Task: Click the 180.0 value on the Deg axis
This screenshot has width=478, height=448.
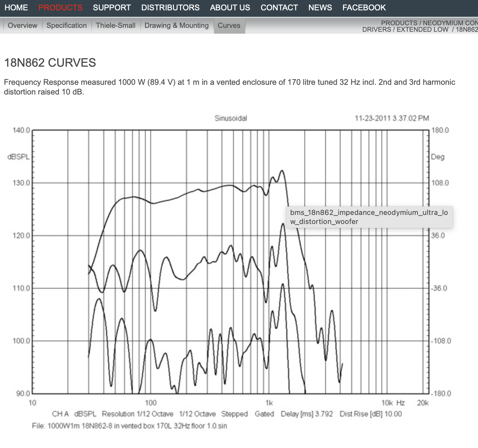Action: 440,130
